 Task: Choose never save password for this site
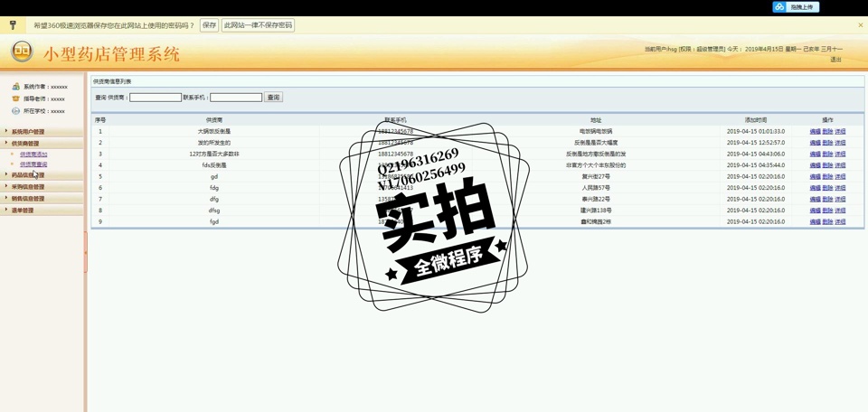coord(258,25)
